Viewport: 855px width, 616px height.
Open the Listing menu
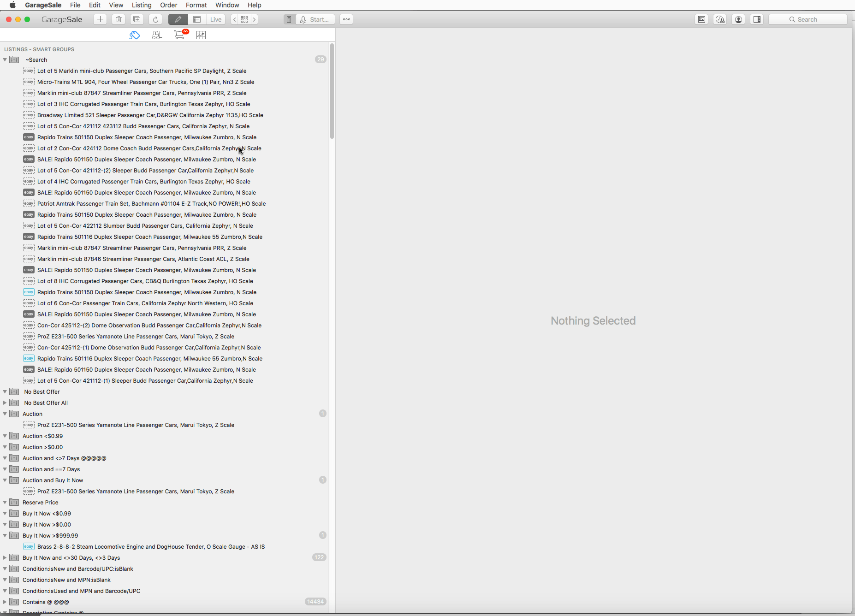click(142, 5)
